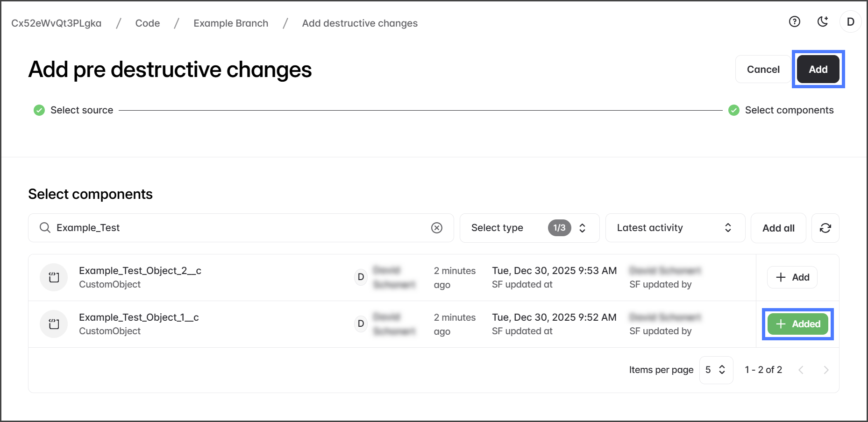Change Items per page dropdown
The height and width of the screenshot is (422, 868).
tap(716, 370)
